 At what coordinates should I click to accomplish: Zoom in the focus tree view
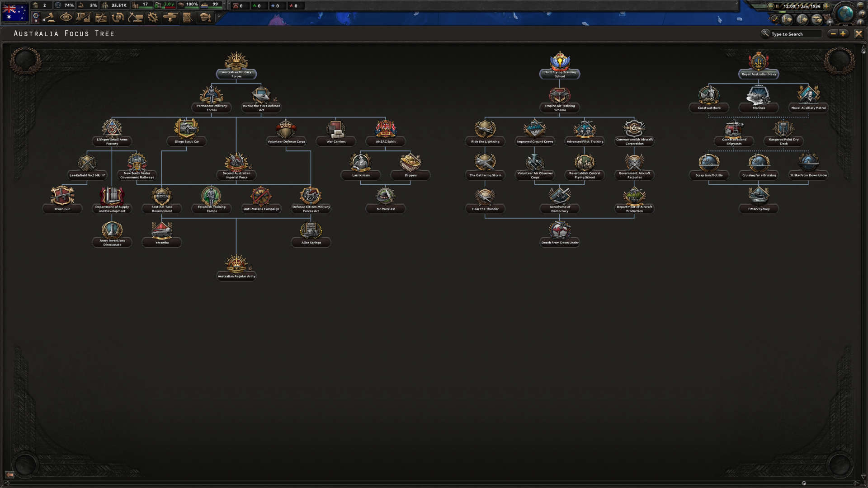point(843,33)
